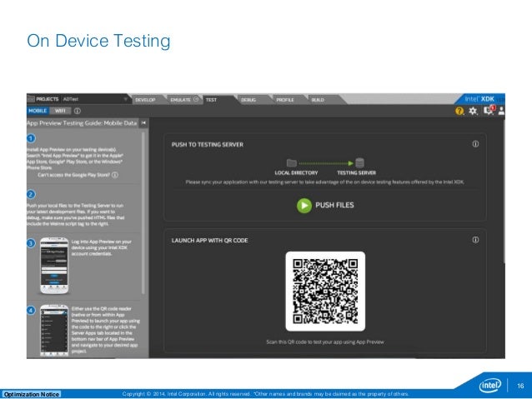Open the yellow help question icon
Screen dimensions: 532x399
point(459,111)
